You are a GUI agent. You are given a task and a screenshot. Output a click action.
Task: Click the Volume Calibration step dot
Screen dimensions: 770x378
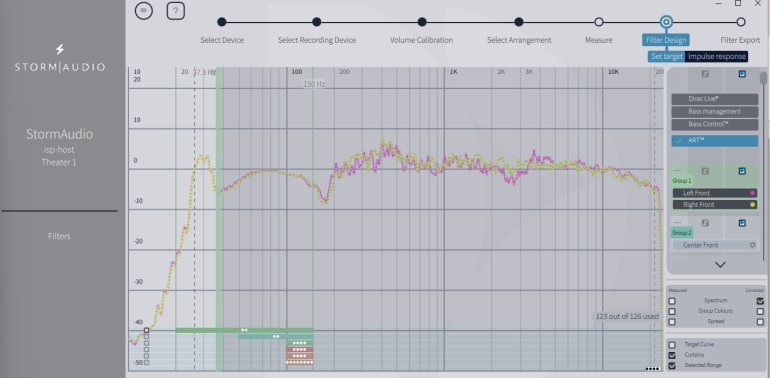[x=421, y=22]
